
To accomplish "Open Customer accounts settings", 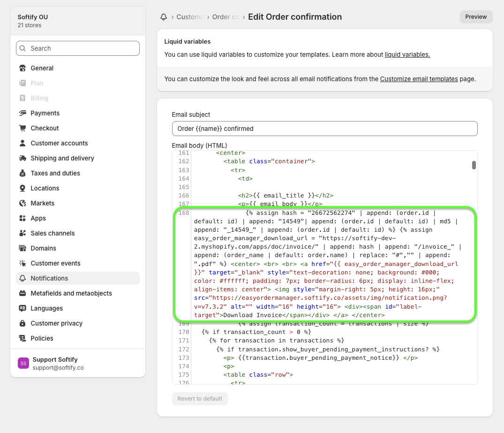I will point(78,143).
